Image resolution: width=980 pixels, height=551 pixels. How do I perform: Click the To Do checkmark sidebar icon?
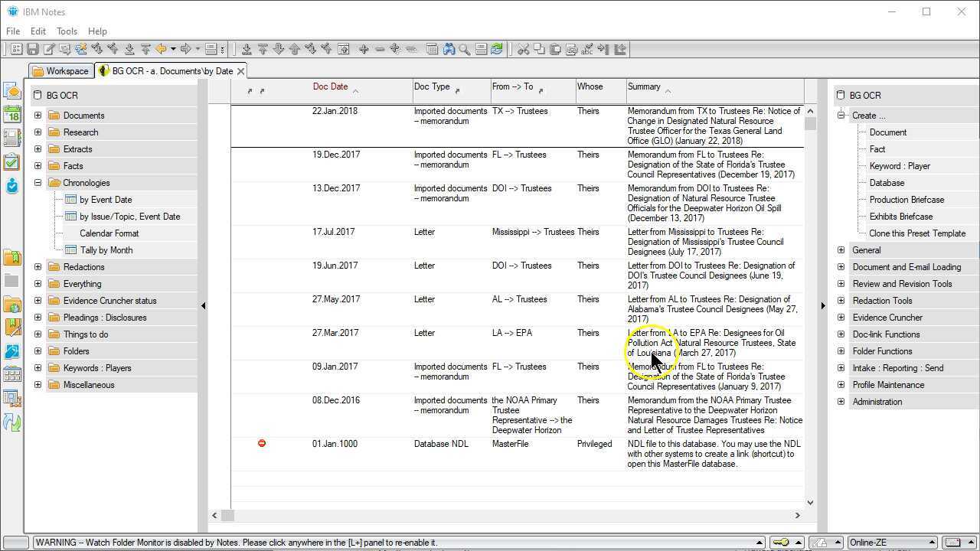point(11,162)
